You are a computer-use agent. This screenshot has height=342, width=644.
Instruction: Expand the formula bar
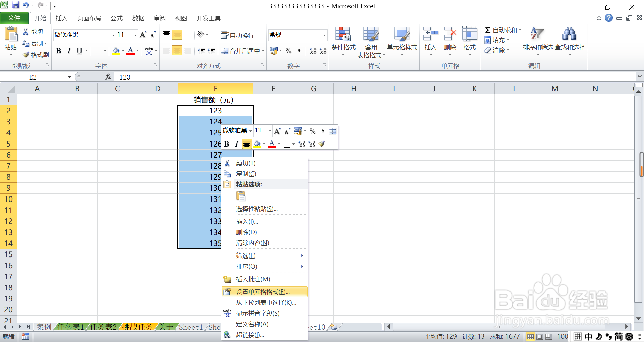(640, 77)
